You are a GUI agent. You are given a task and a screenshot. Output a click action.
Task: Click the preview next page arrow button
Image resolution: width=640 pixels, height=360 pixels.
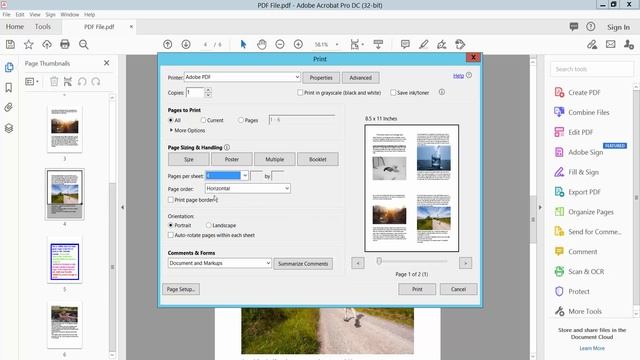(465, 263)
